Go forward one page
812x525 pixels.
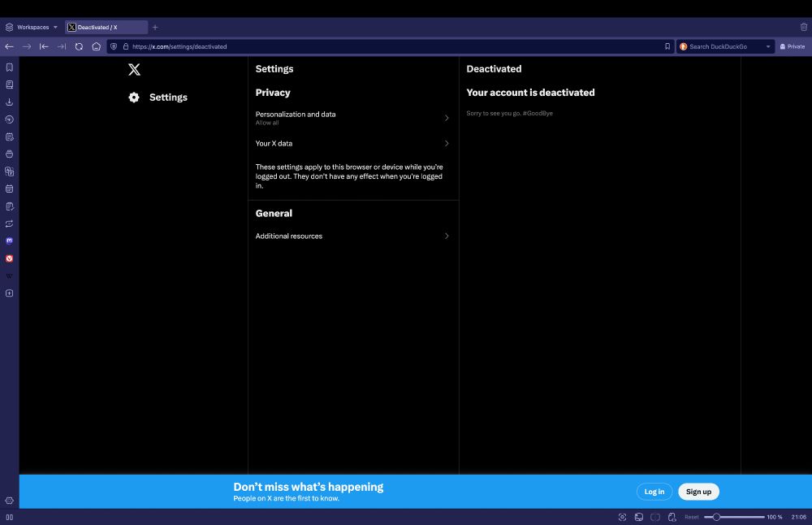click(27, 46)
